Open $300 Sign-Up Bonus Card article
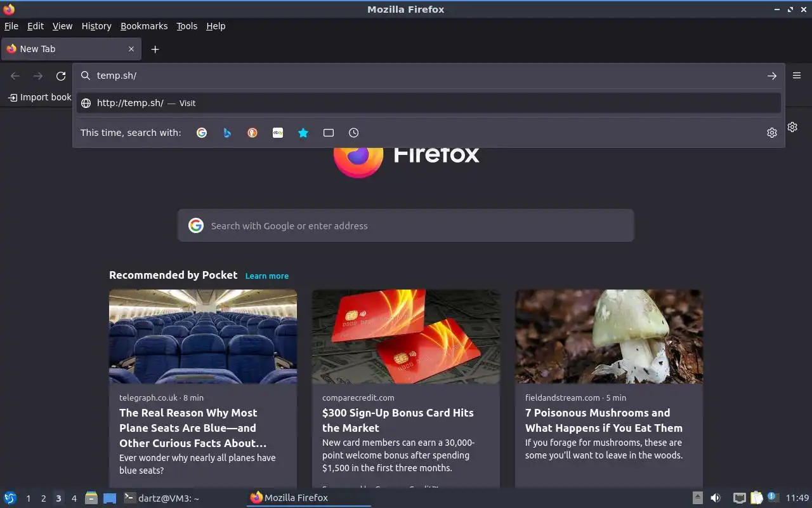Screen dimensions: 812x508 point(398,420)
